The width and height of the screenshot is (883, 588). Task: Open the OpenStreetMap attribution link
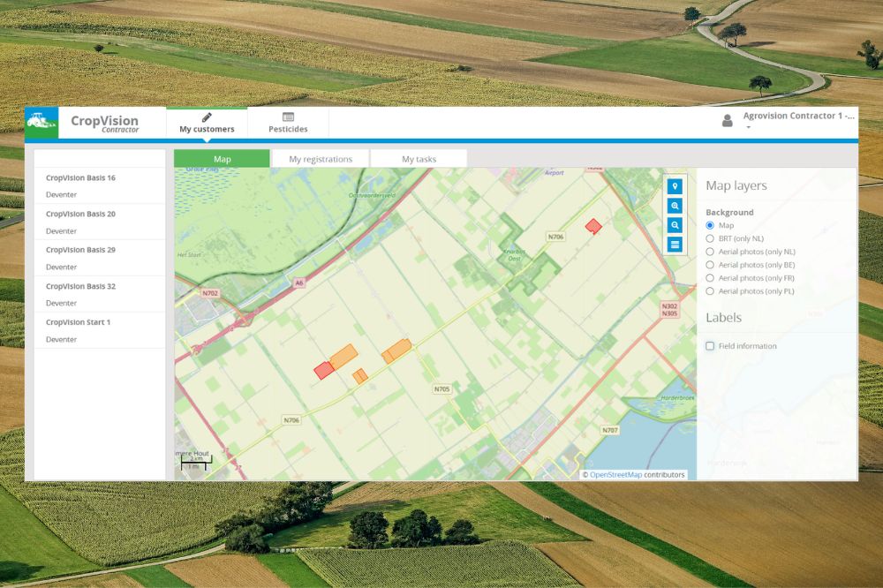point(615,475)
